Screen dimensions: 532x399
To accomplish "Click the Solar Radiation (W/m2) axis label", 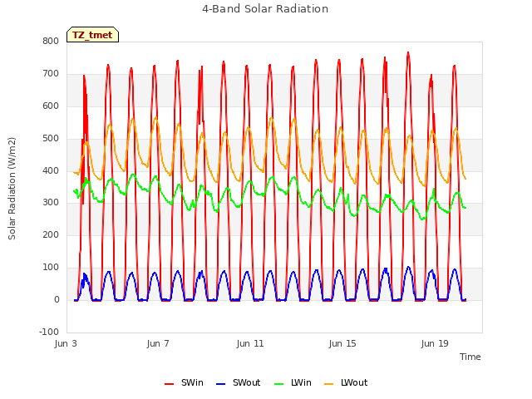I will [12, 189].
